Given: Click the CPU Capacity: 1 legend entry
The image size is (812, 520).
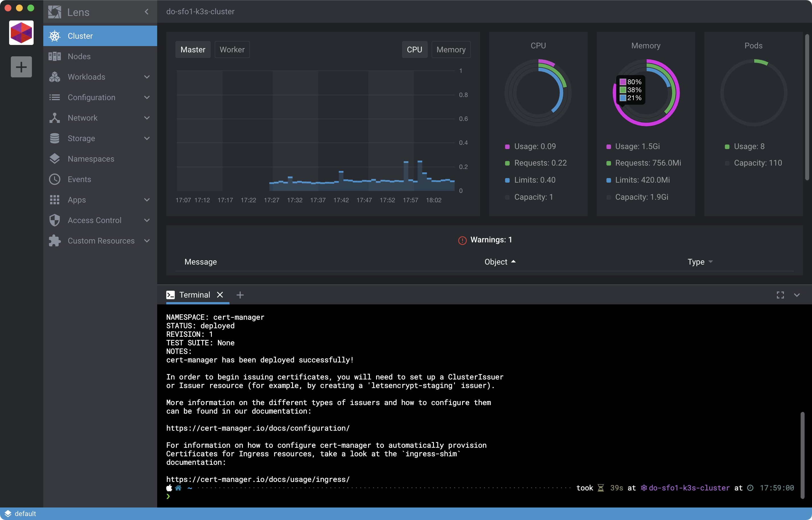Looking at the screenshot, I should pyautogui.click(x=529, y=197).
